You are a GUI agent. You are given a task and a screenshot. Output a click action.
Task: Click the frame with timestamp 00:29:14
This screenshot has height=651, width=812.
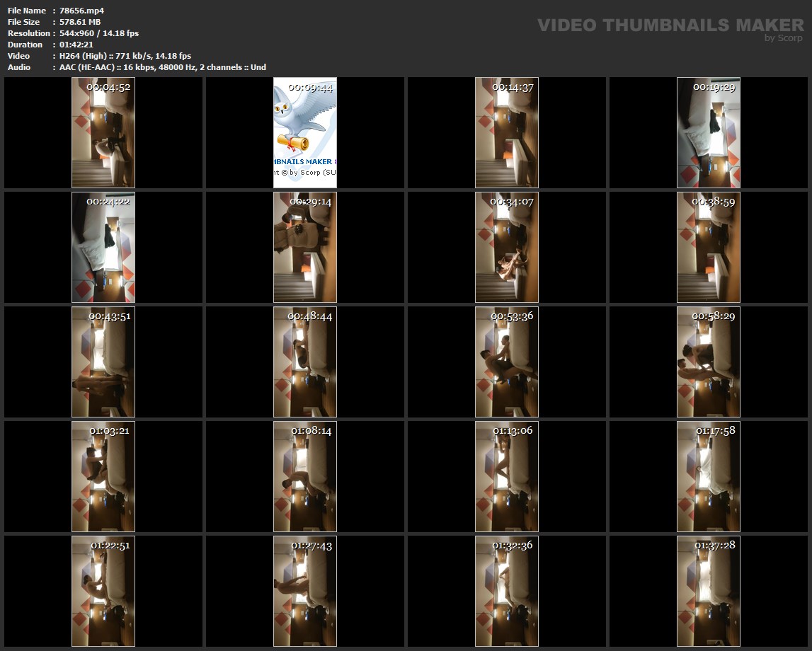pos(304,247)
